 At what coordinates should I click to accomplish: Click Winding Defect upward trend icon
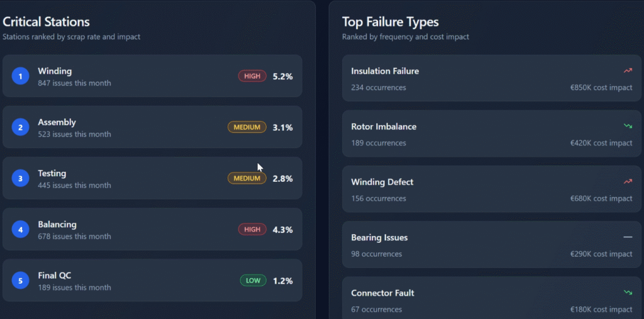click(x=627, y=181)
